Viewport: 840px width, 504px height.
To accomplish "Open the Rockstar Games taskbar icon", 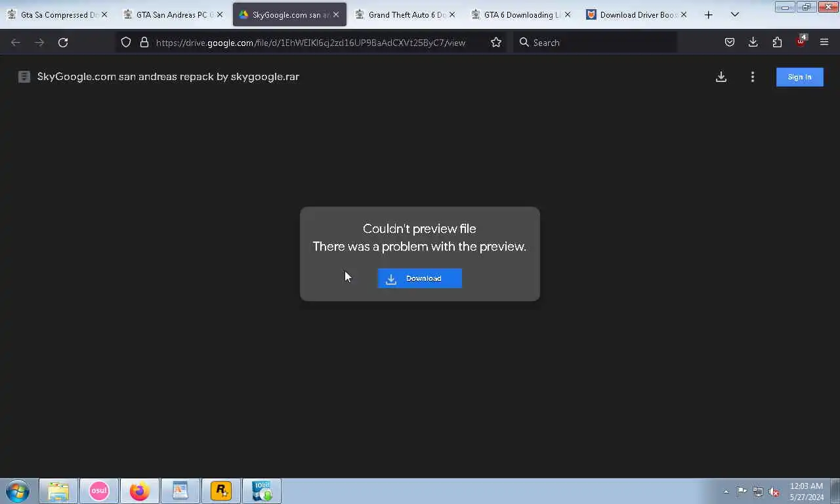I will tap(220, 491).
